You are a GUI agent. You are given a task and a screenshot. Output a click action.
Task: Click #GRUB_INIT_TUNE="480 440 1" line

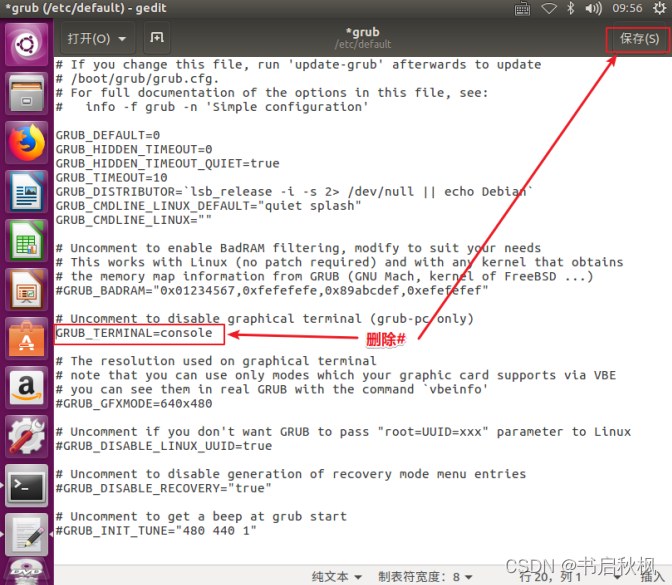pos(156,531)
